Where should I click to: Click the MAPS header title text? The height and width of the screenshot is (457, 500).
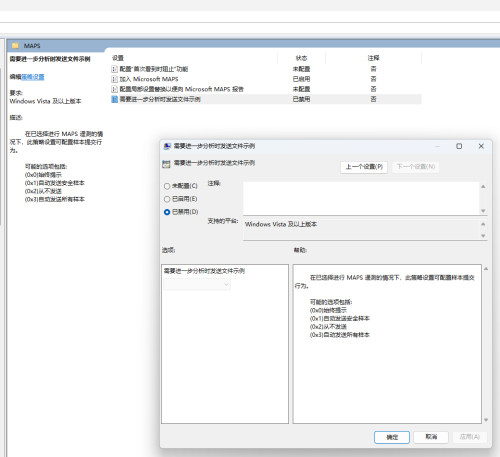[32, 46]
